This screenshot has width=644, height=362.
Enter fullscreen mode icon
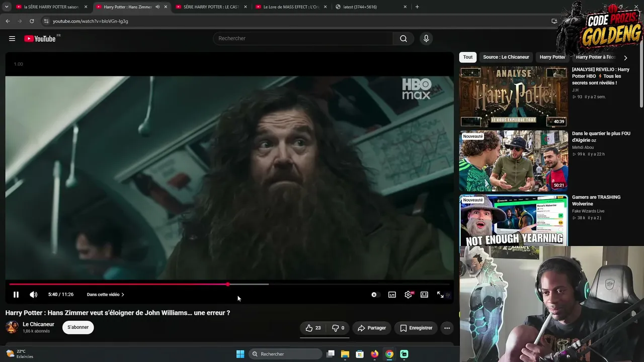tap(440, 295)
